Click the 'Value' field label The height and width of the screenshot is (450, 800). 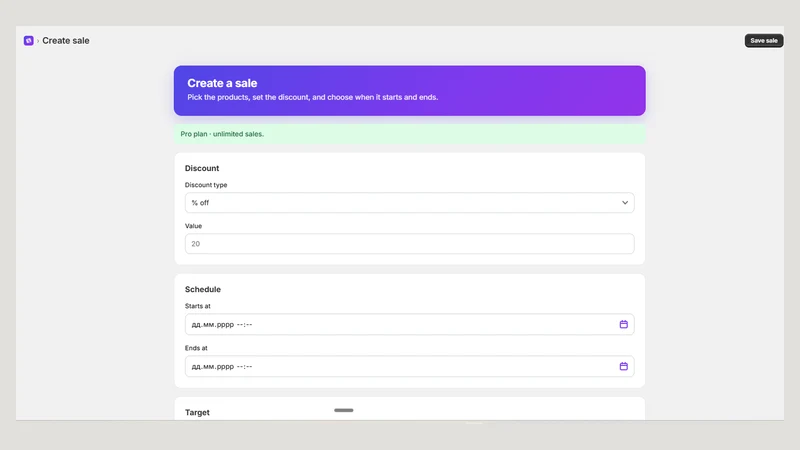pos(193,226)
